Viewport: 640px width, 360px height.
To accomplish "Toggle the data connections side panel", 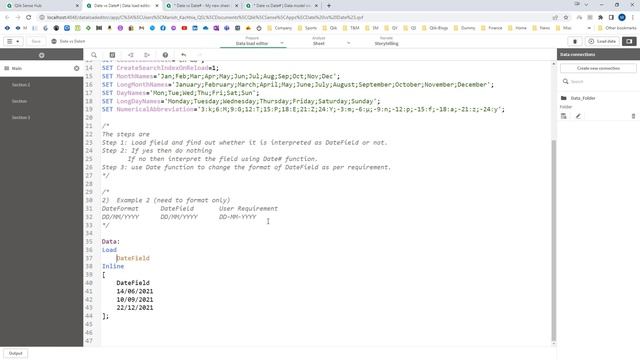I will pos(629,41).
